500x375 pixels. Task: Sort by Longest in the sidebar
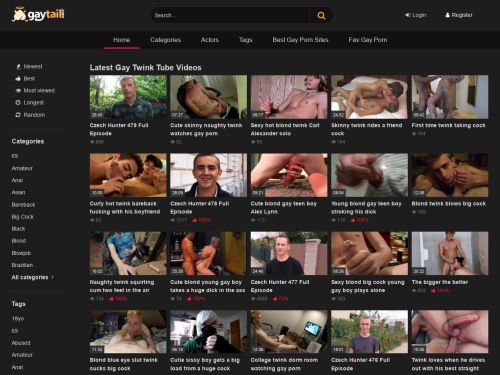[34, 102]
